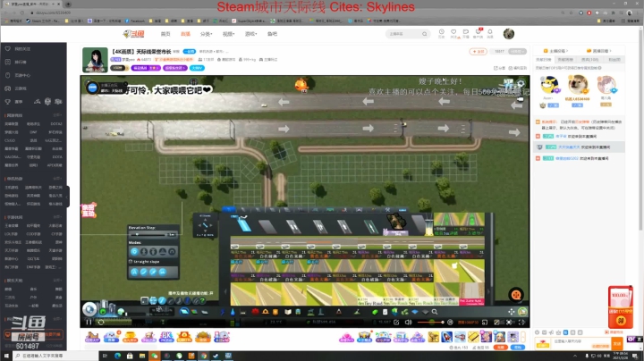Viewport: 644px width, 361px height.
Task: Select the third road elevation mode
Action: 153,251
